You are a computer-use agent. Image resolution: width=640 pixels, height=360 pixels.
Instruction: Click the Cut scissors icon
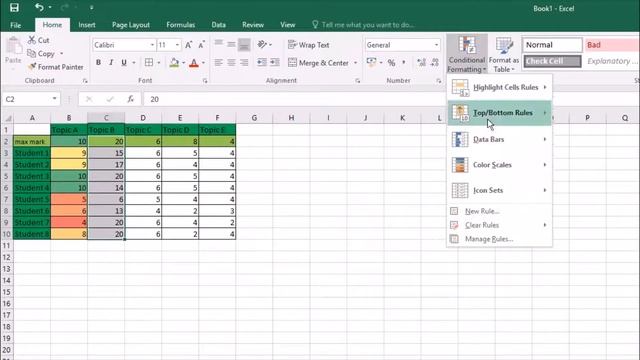[32, 40]
